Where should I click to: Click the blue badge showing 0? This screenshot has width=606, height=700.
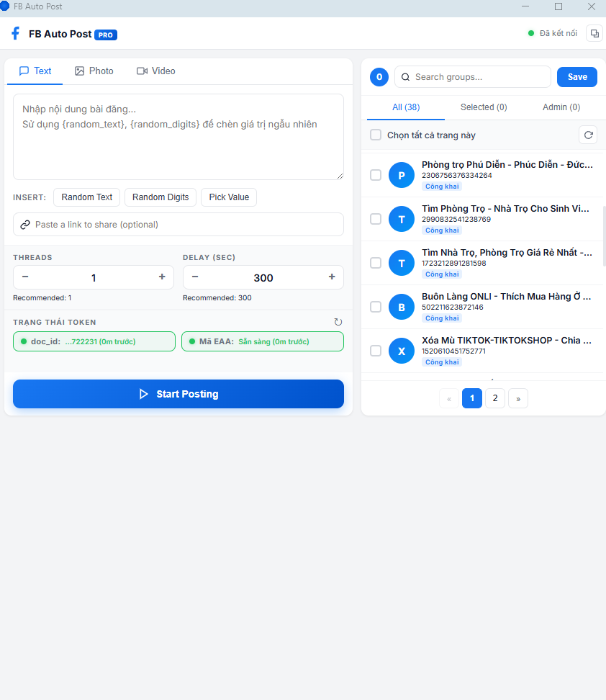[x=379, y=77]
